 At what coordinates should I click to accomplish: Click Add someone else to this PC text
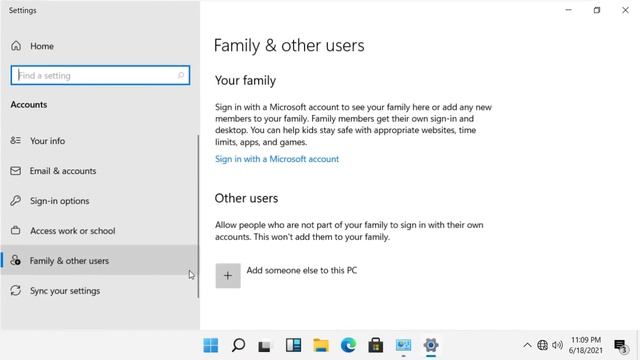point(302,270)
